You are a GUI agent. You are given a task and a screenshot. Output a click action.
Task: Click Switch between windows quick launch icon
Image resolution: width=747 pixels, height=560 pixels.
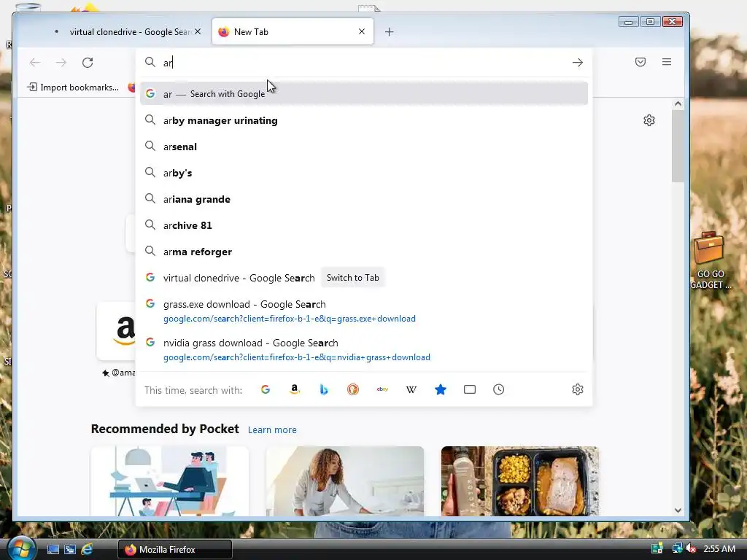pyautogui.click(x=69, y=549)
